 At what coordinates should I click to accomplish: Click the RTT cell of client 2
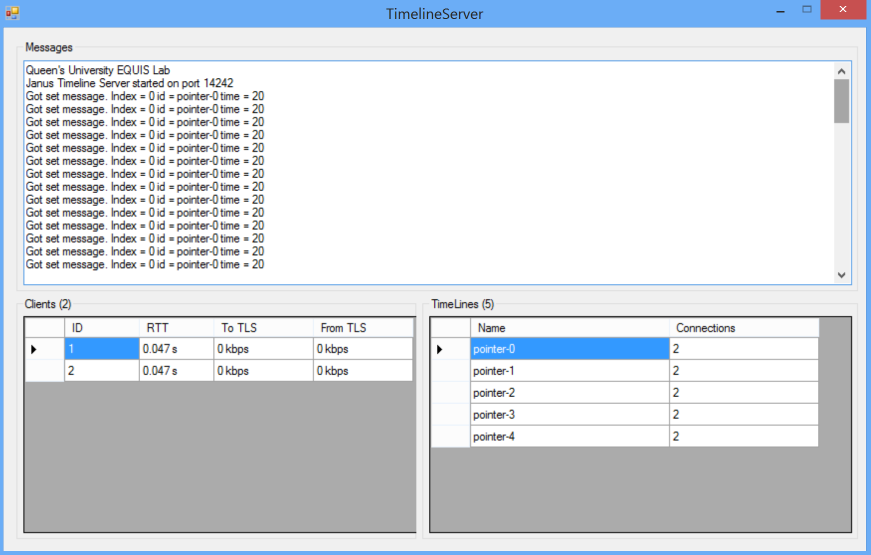177,371
